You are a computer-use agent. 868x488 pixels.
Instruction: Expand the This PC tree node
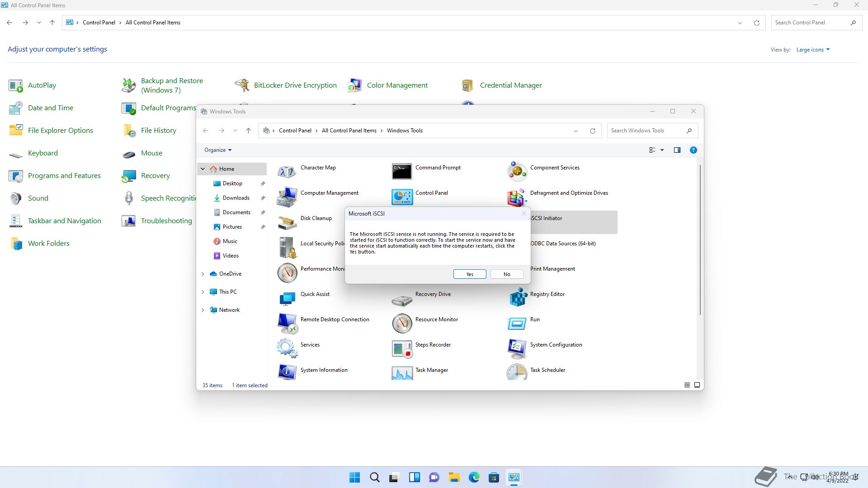click(x=203, y=292)
